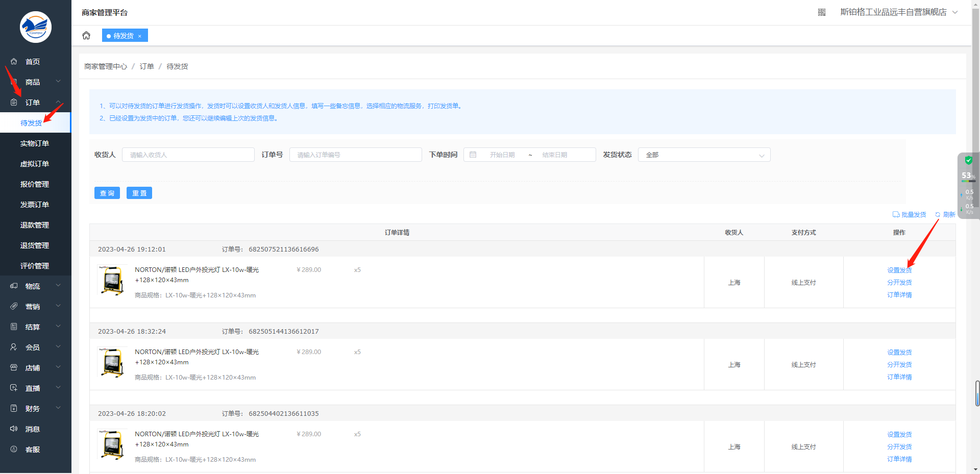Click 分开发货 for order 682504402136611035
The width and height of the screenshot is (980, 474).
pyautogui.click(x=899, y=447)
